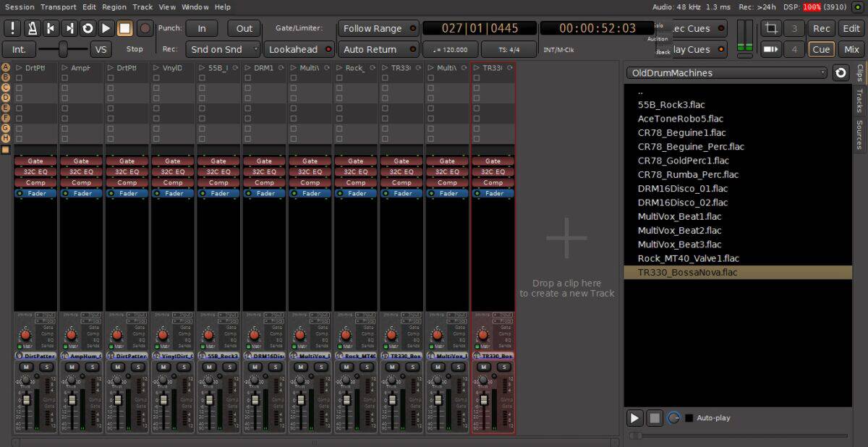This screenshot has width=868, height=447.
Task: Switch to the Tracks side tab
Action: point(859,101)
